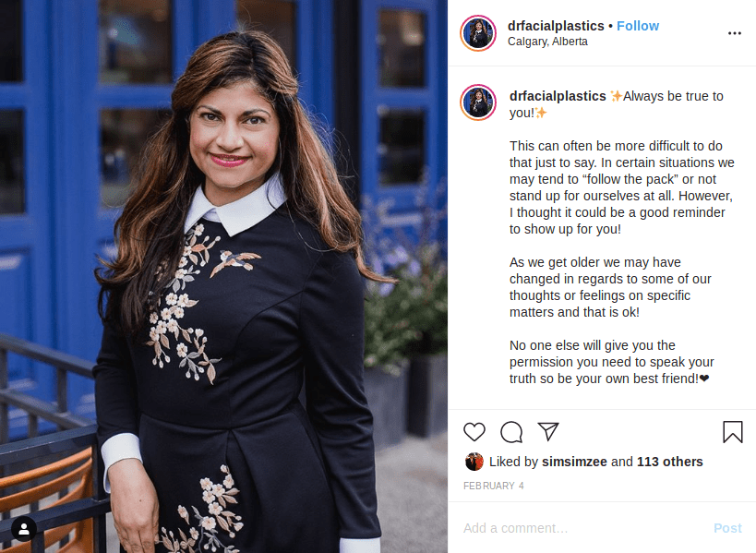756x553 pixels.
Task: View the simsimzee profile from likes
Action: 574,462
